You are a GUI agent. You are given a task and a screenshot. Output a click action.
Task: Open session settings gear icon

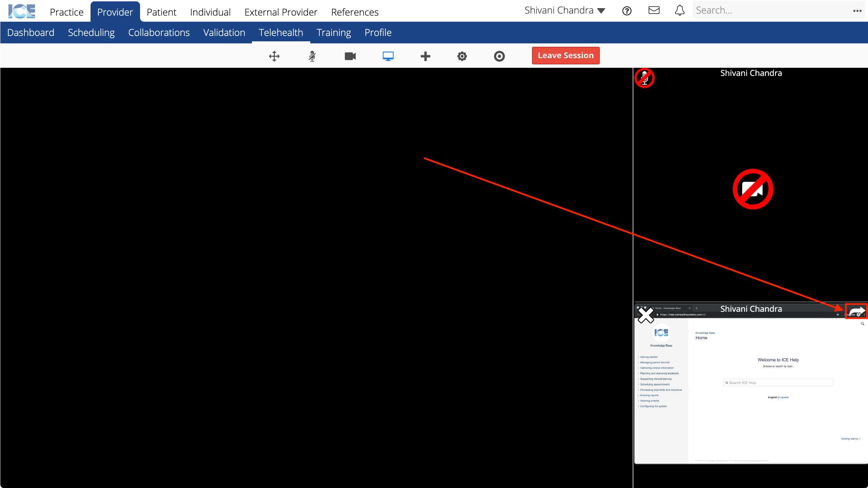tap(462, 56)
